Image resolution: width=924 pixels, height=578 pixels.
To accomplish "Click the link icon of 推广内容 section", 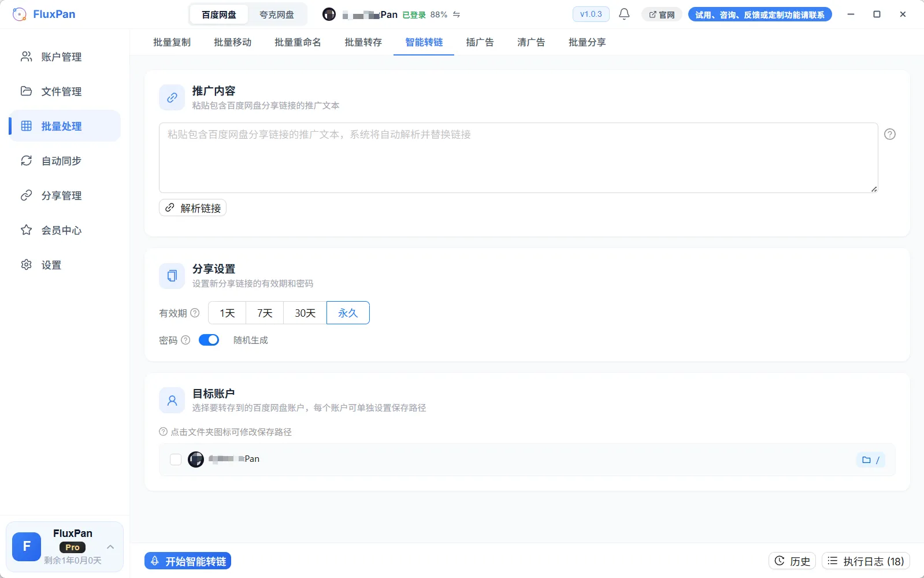I will (x=172, y=98).
